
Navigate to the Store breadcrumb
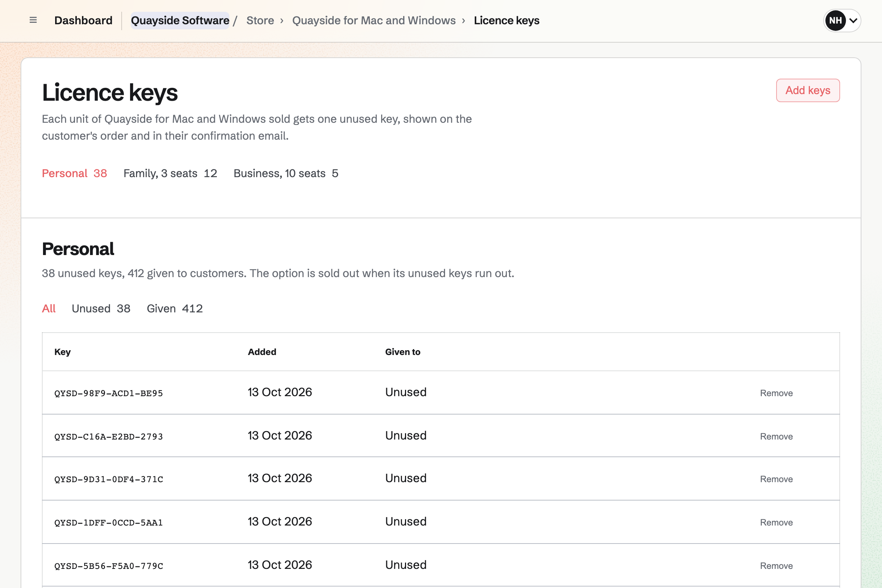(x=260, y=20)
